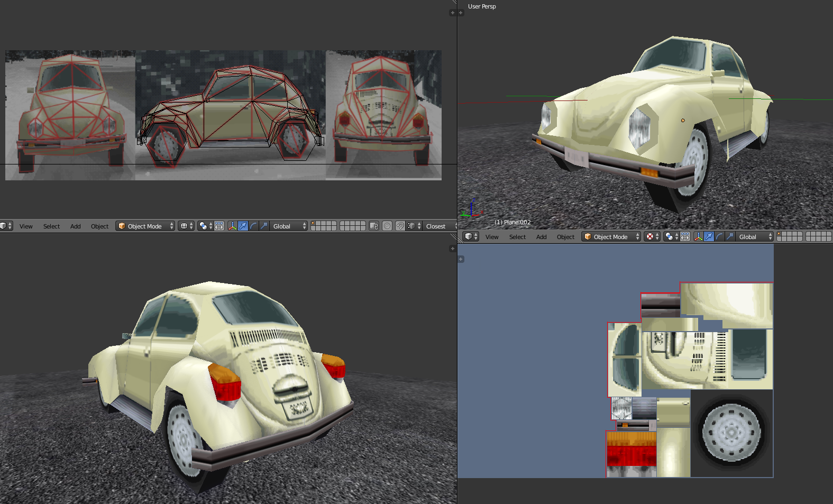Toggle 3D manipulator widget in top-left viewport header
833x504 pixels.
232,226
